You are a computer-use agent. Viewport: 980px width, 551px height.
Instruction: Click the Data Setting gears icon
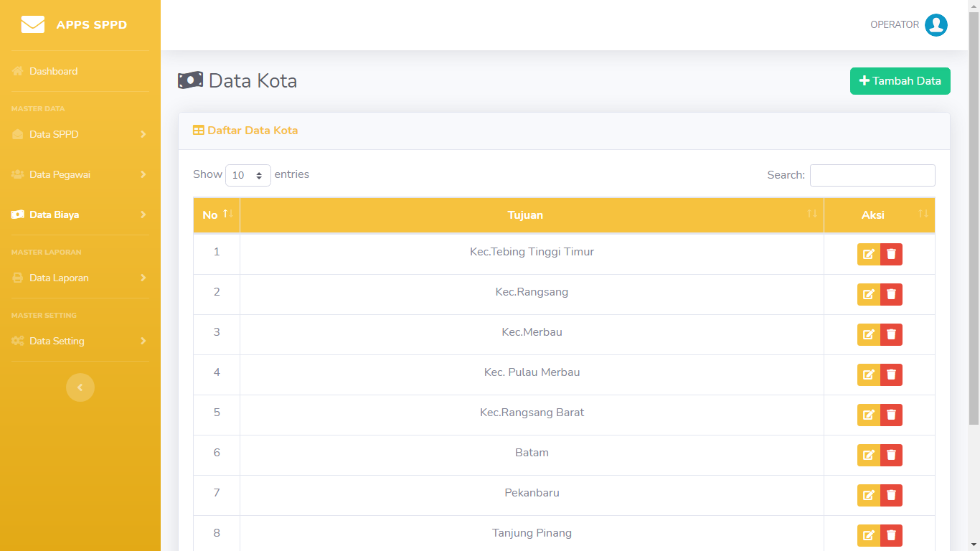(18, 341)
